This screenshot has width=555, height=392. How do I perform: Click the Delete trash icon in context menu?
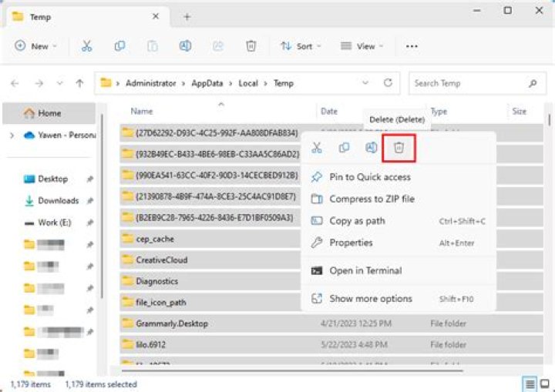[x=399, y=147]
